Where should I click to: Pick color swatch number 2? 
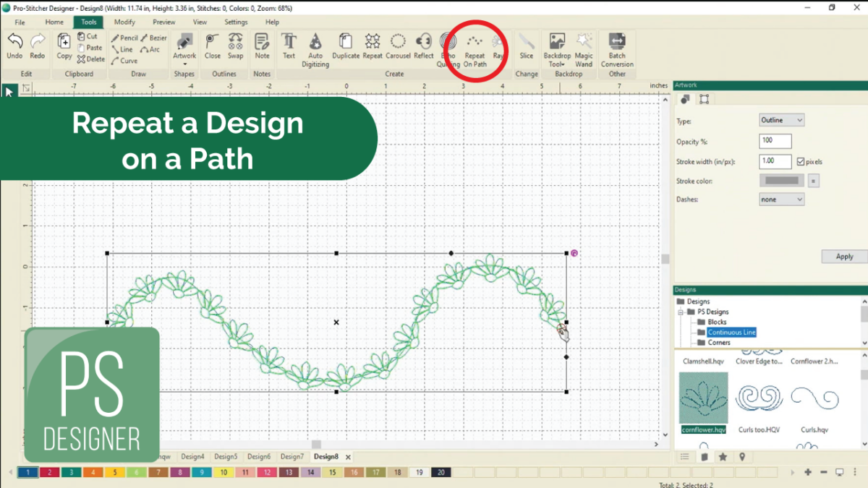[x=50, y=472]
